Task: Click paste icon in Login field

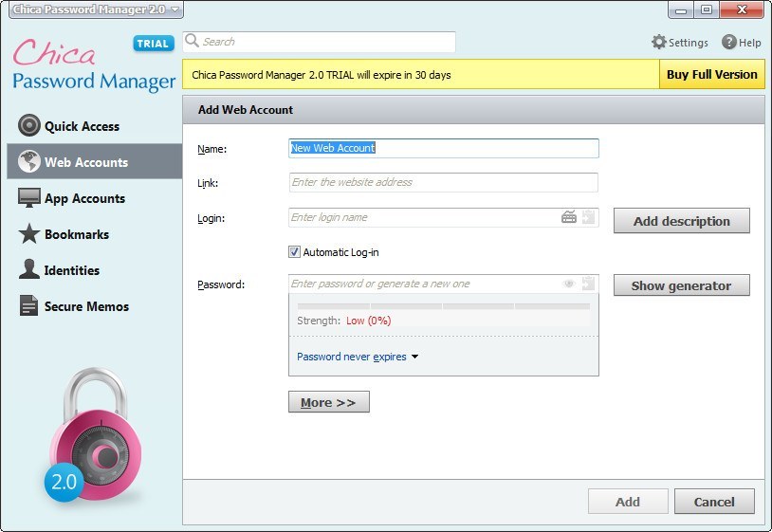Action: tap(588, 216)
